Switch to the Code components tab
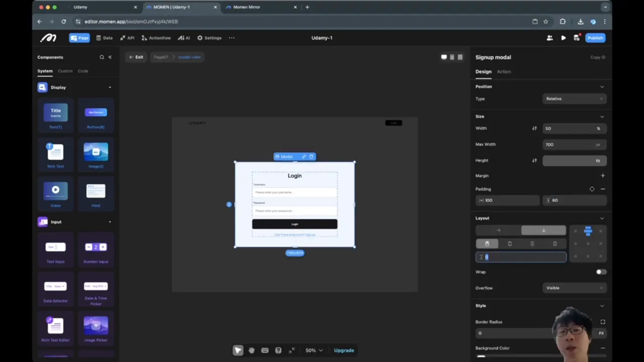This screenshot has height=362, width=644. click(x=83, y=71)
